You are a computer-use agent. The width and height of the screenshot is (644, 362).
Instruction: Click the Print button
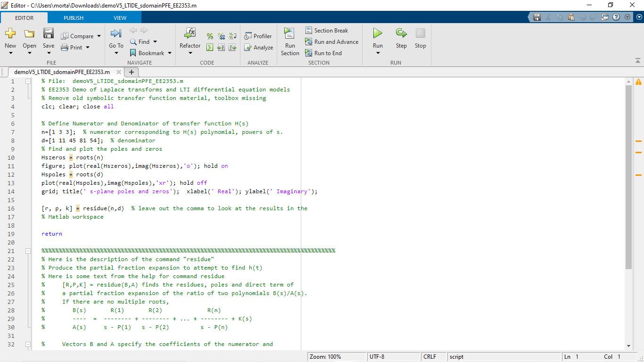coord(72,48)
